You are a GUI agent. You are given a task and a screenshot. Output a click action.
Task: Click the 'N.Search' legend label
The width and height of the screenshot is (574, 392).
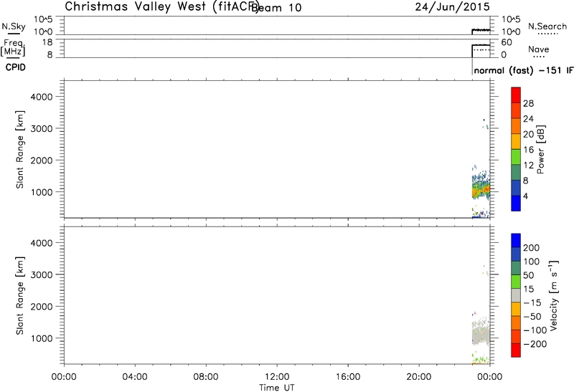pos(547,27)
